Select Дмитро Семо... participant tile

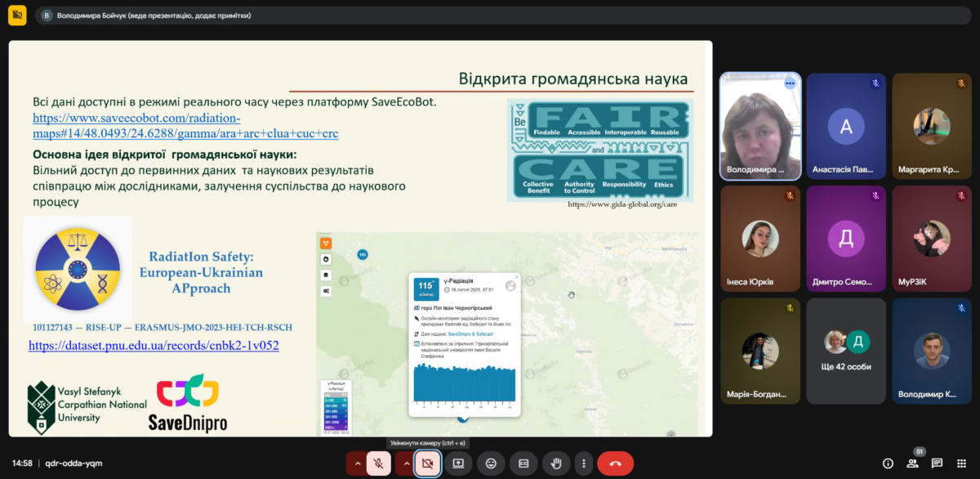coord(846,239)
